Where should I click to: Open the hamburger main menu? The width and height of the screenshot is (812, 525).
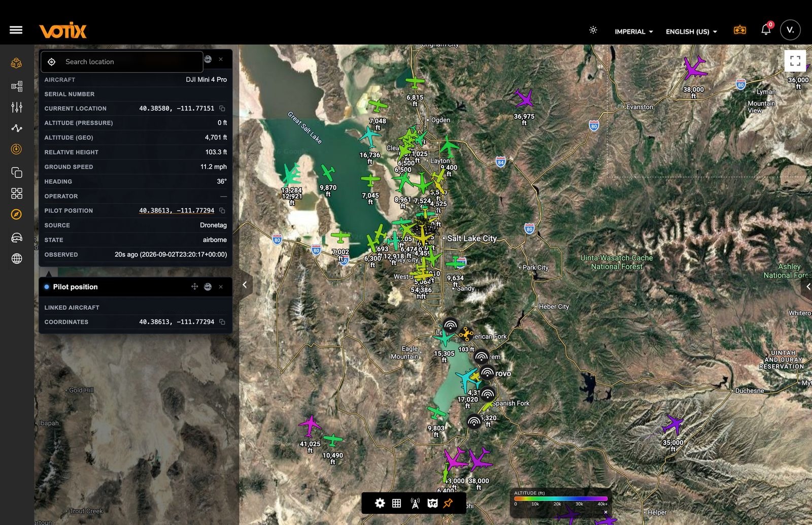pos(16,30)
